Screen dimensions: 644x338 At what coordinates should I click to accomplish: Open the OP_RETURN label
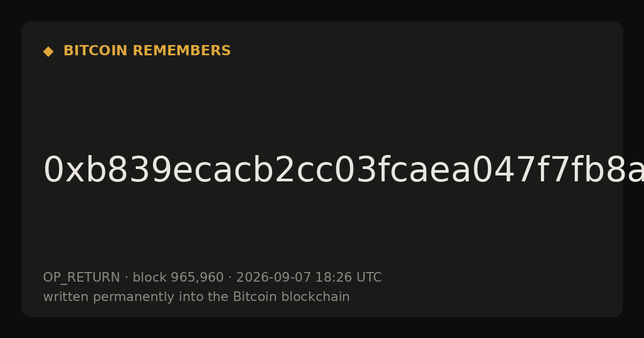pos(82,278)
